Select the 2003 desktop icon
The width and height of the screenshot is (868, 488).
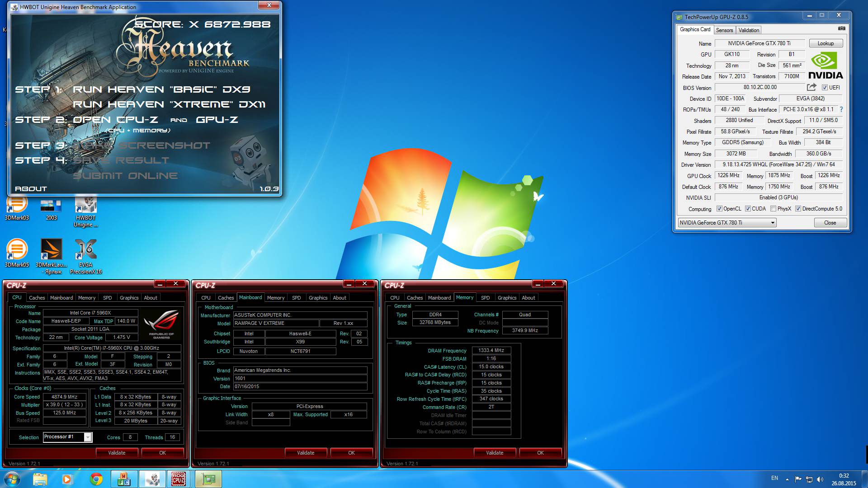pyautogui.click(x=51, y=208)
